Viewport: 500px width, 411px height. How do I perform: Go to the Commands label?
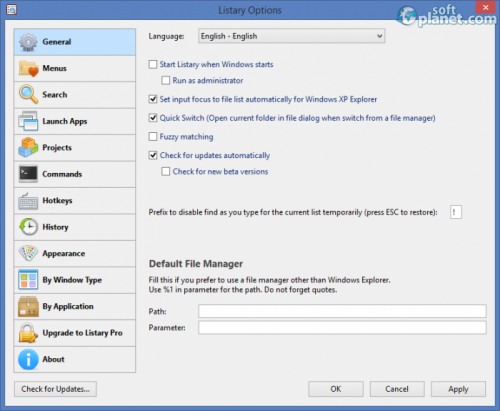click(62, 174)
